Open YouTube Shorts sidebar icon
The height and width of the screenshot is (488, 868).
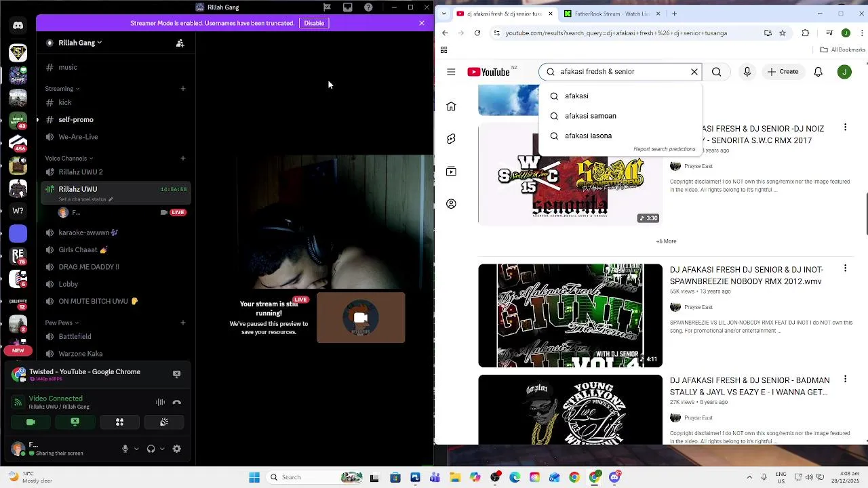[451, 139]
